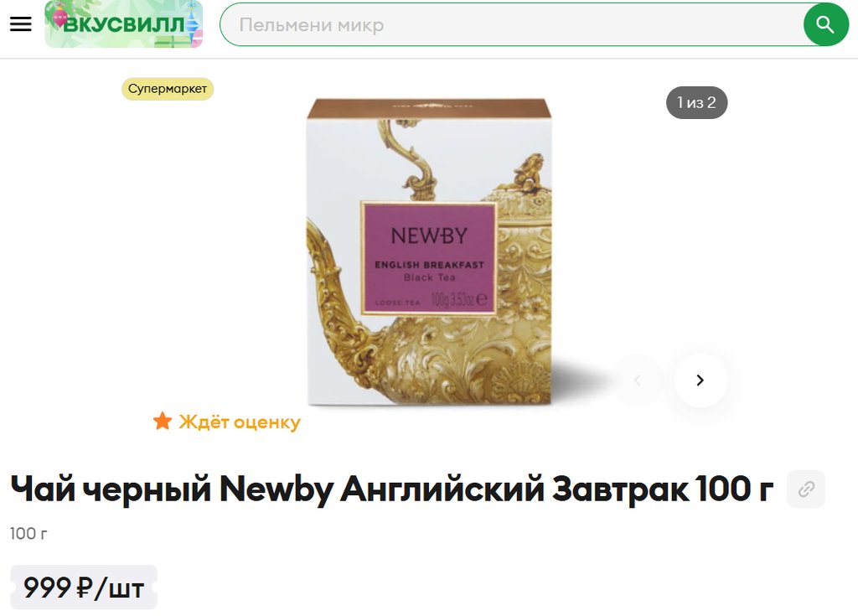
Task: Show next product photo with right chevron
Action: [700, 380]
